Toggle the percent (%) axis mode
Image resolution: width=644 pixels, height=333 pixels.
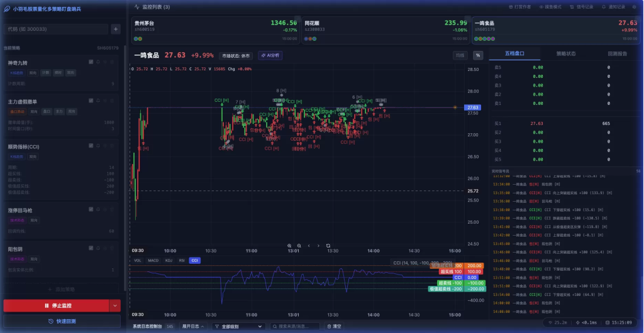coord(478,55)
